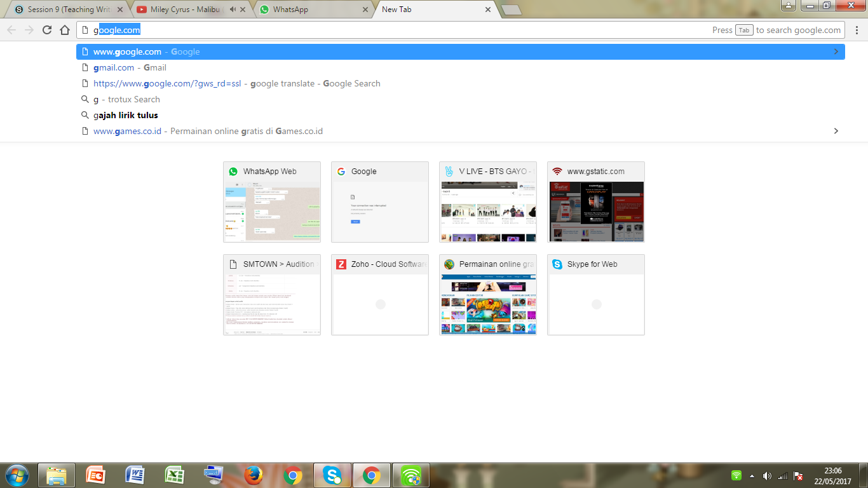Viewport: 868px width, 488px height.
Task: Open the Action Center flag icon
Action: pyautogui.click(x=798, y=476)
